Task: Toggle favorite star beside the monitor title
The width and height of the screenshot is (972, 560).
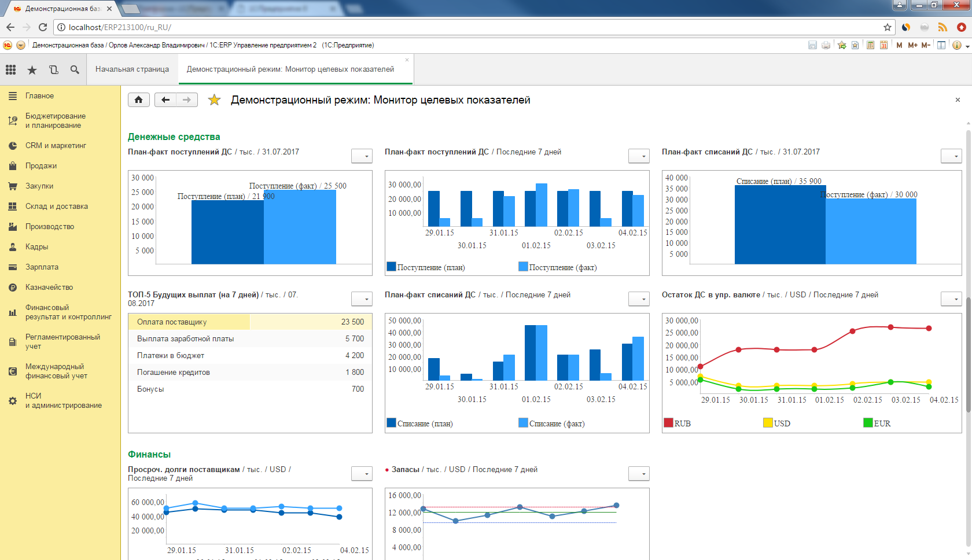Action: pyautogui.click(x=215, y=100)
